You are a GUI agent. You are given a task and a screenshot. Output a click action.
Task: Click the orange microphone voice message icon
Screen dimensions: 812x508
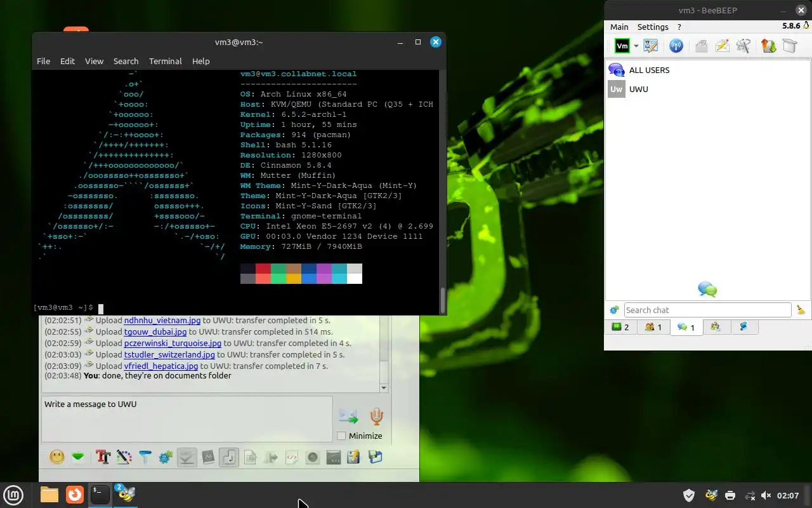click(x=376, y=416)
